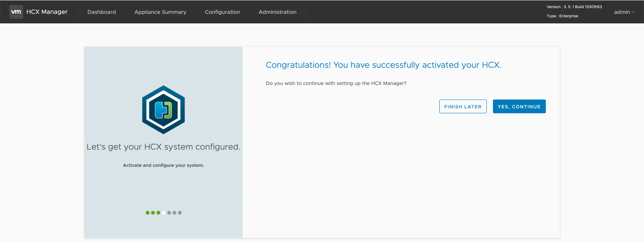Click the HCX Manager title text
Viewport: 644px width, 243px height.
tap(47, 12)
